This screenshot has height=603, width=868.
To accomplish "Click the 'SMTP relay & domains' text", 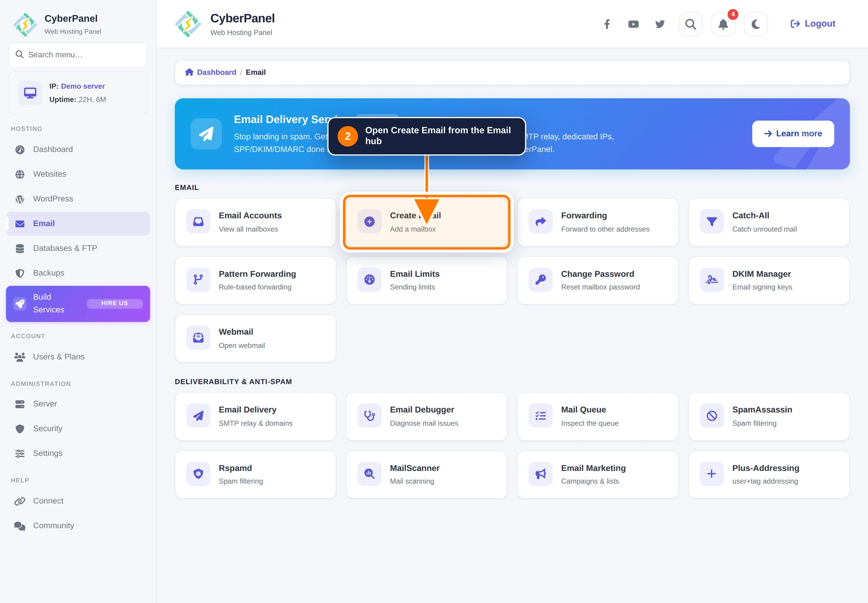I will click(255, 423).
